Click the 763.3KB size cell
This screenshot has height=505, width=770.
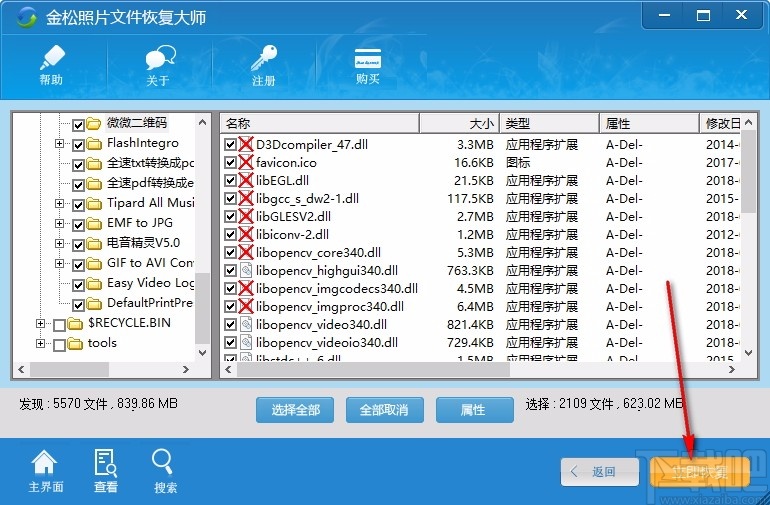coord(470,270)
